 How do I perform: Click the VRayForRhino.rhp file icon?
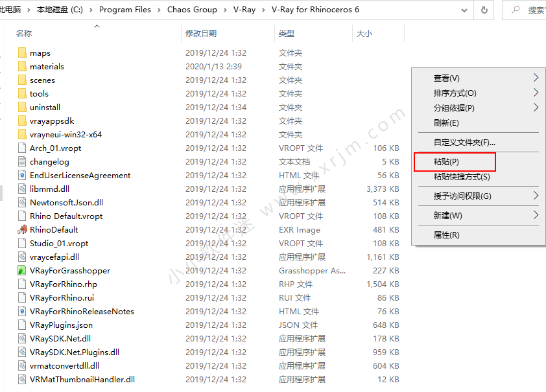coord(22,284)
